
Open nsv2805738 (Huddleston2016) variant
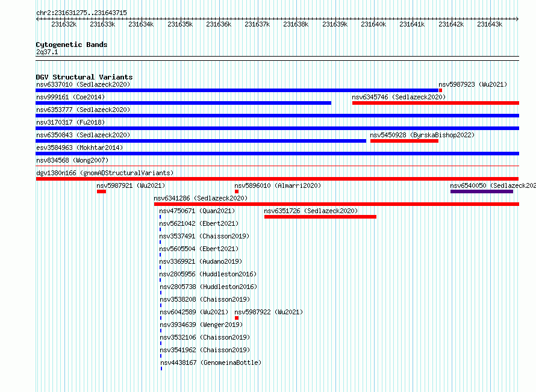(208, 287)
